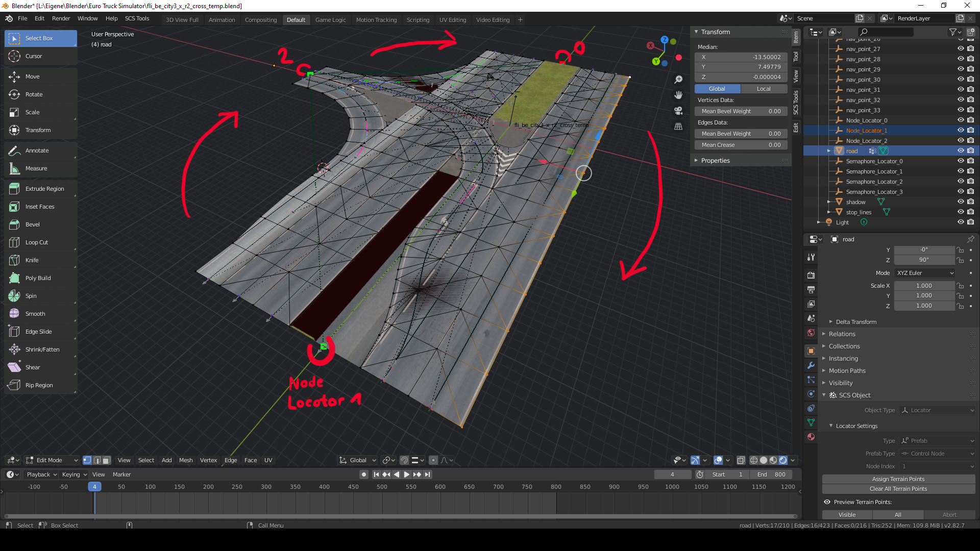Switch perspective/orthographic grid icon
The width and height of the screenshot is (980, 551).
[x=678, y=127]
